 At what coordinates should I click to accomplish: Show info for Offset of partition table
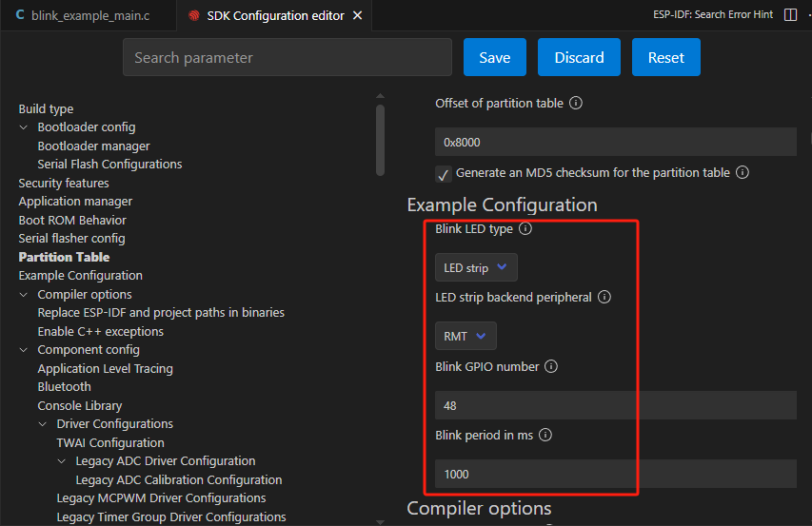pos(575,103)
